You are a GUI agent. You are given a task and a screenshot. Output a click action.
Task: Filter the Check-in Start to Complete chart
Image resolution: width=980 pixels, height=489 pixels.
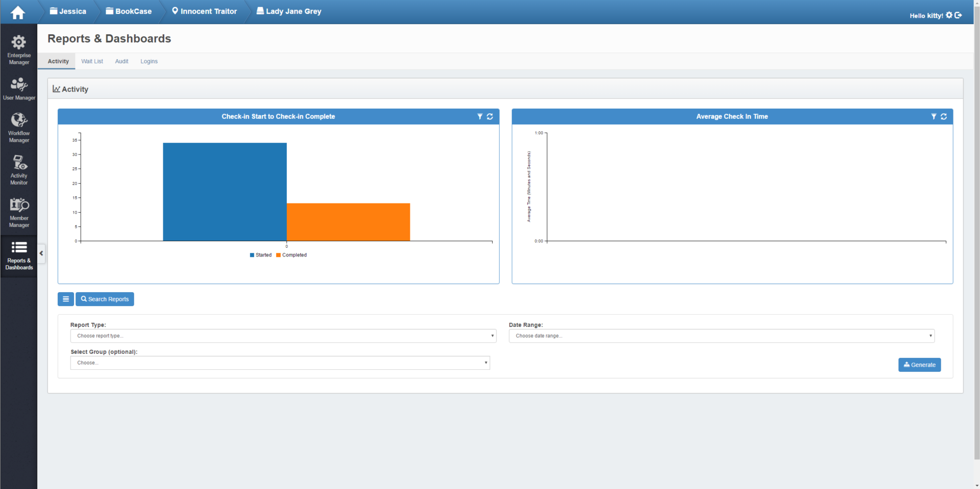pyautogui.click(x=480, y=117)
